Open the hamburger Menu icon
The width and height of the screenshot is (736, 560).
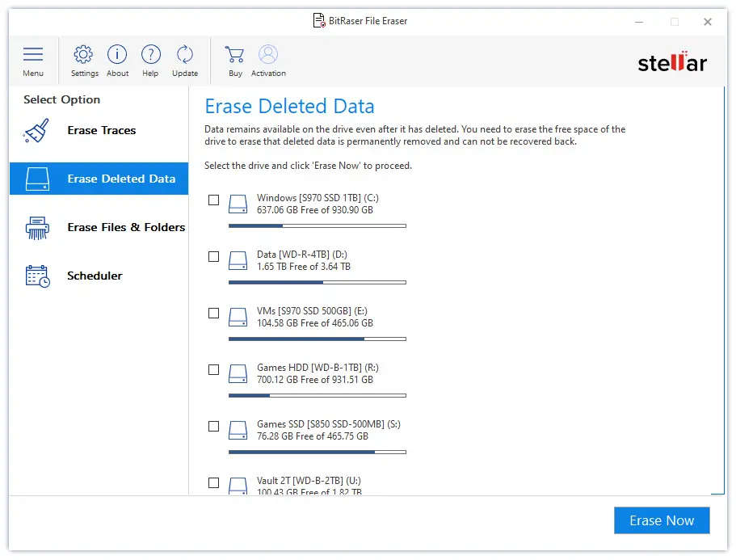point(33,54)
